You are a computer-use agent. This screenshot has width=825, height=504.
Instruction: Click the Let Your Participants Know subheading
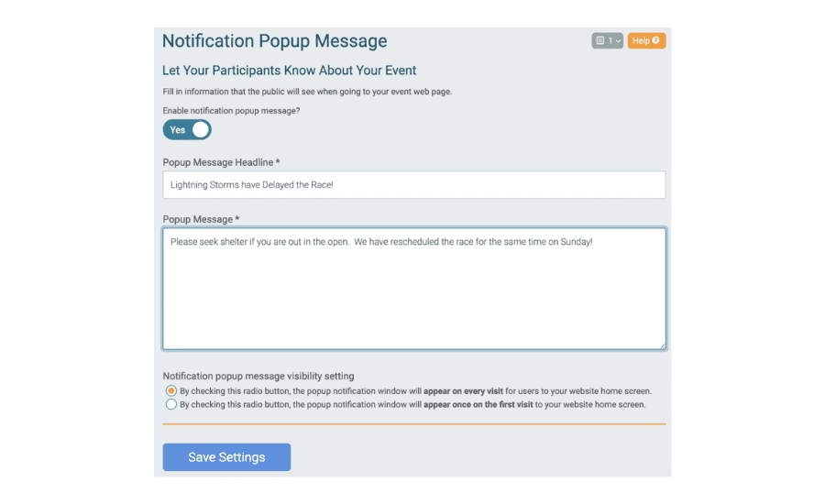pyautogui.click(x=289, y=71)
